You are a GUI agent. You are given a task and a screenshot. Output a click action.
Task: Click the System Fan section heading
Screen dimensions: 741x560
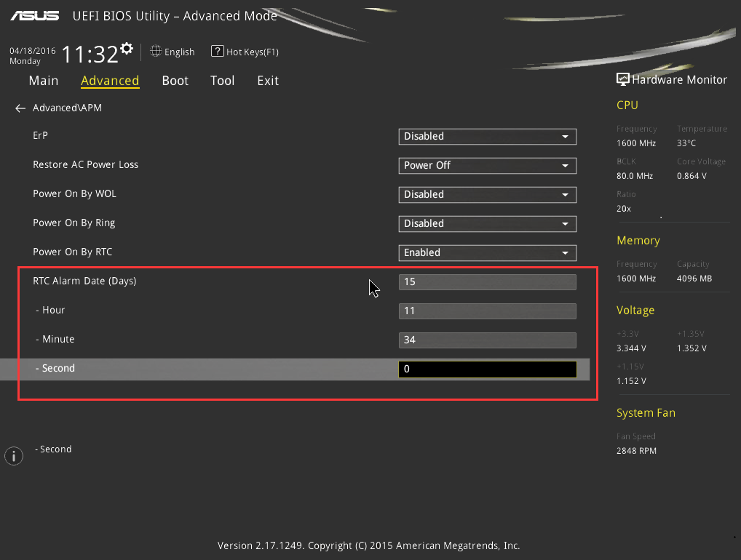click(646, 412)
